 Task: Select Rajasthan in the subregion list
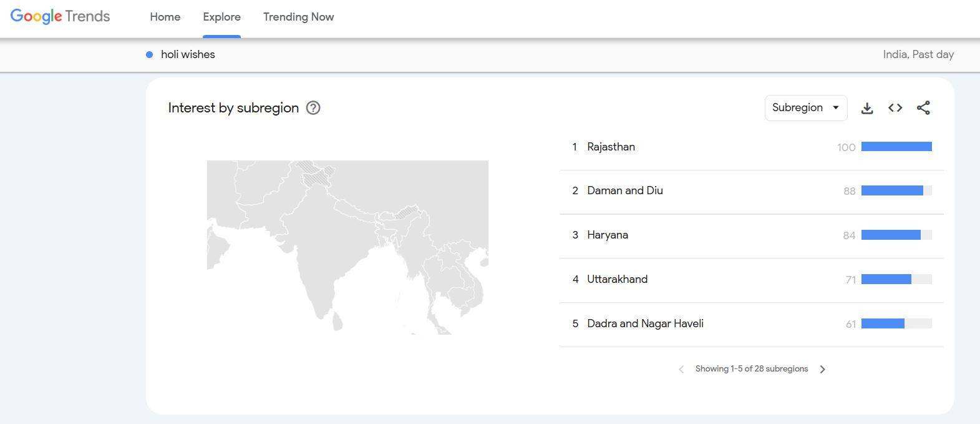752,147
